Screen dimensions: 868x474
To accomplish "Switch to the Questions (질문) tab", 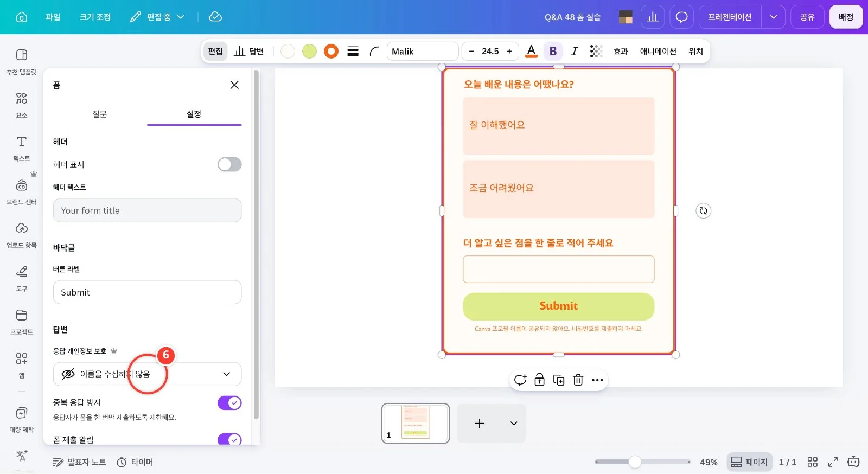I will tap(99, 114).
